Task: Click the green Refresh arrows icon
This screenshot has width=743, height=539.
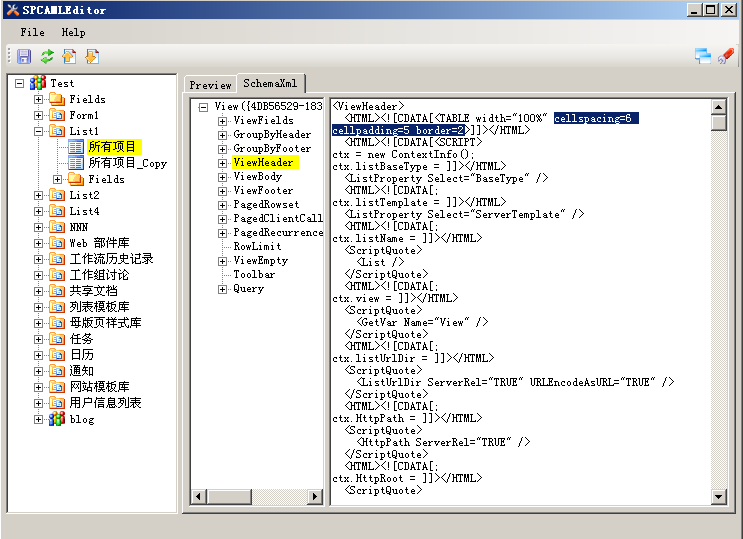Action: click(47, 57)
